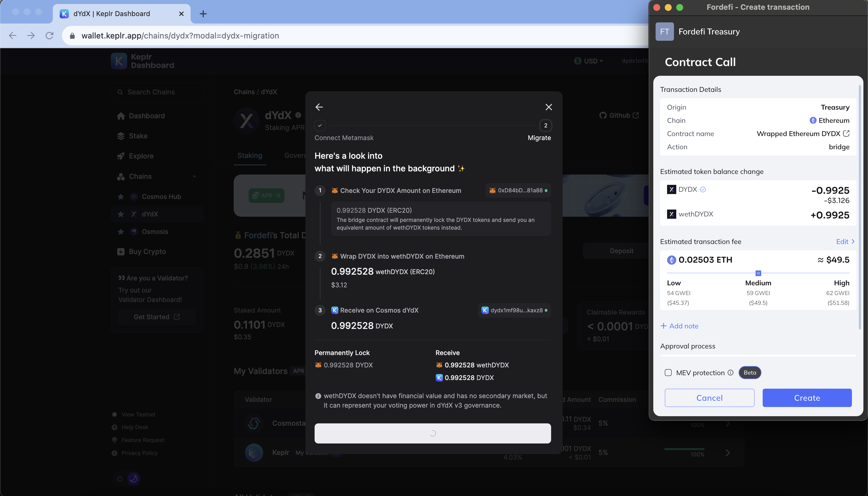This screenshot has height=496, width=868.
Task: Select the Staking tab
Action: 250,155
